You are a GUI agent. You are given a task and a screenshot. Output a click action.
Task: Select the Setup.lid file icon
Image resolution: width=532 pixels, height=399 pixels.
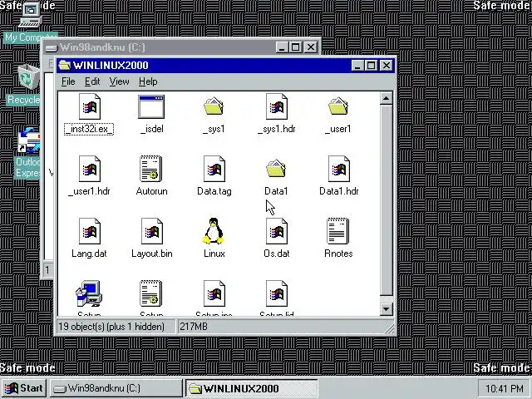(277, 293)
